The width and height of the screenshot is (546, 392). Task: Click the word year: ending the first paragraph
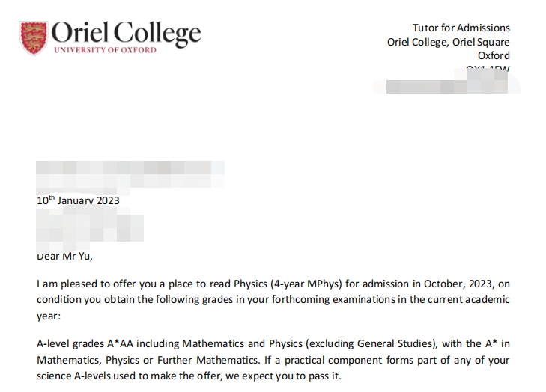click(49, 316)
